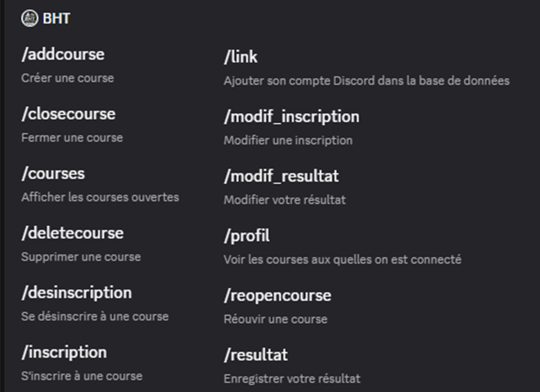Select the /addcourse command
This screenshot has height=392, width=540.
63,54
